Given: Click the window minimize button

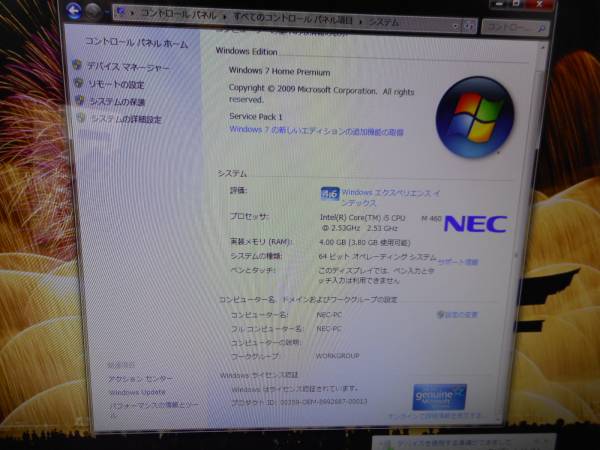Looking at the screenshot, I should 499,4.
